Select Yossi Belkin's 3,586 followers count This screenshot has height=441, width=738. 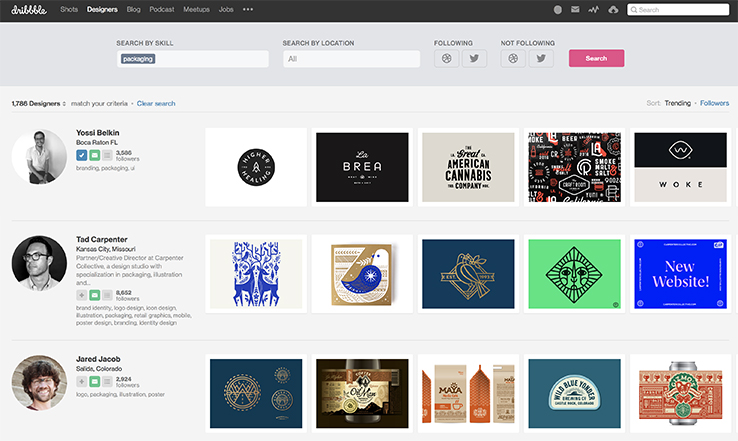pyautogui.click(x=128, y=156)
